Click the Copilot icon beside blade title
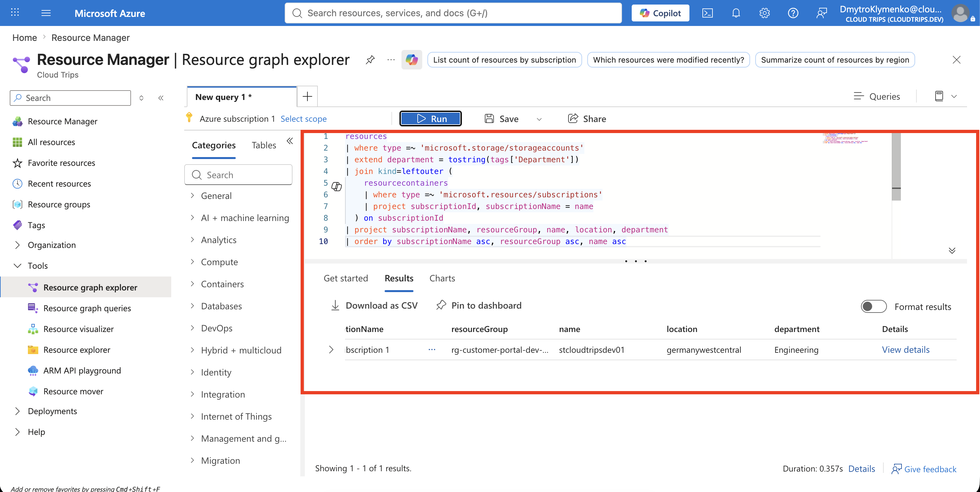 (412, 60)
